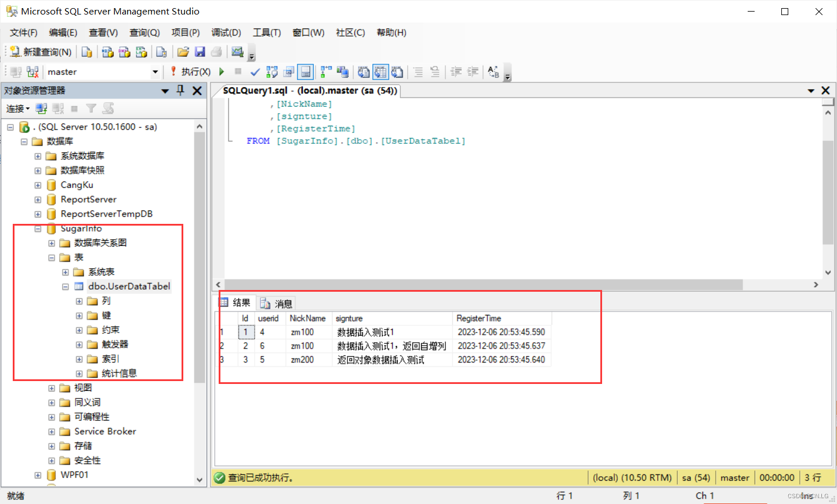Uncomment the selected lines
This screenshot has width=837, height=504.
[x=435, y=72]
